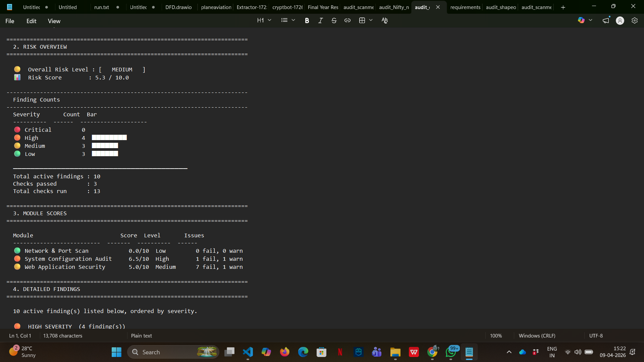644x362 pixels.
Task: Click the feedback megaphone icon
Action: coord(606,20)
